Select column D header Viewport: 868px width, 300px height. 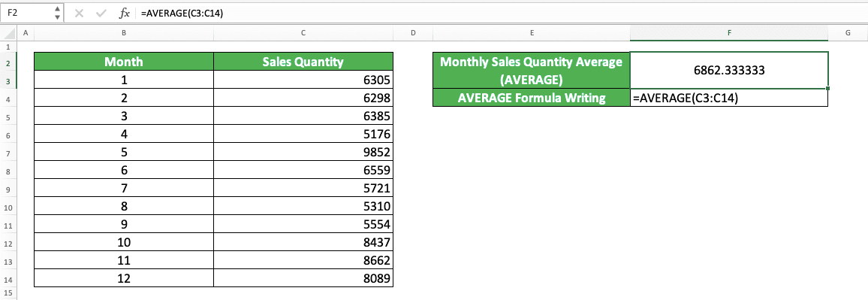(x=413, y=33)
